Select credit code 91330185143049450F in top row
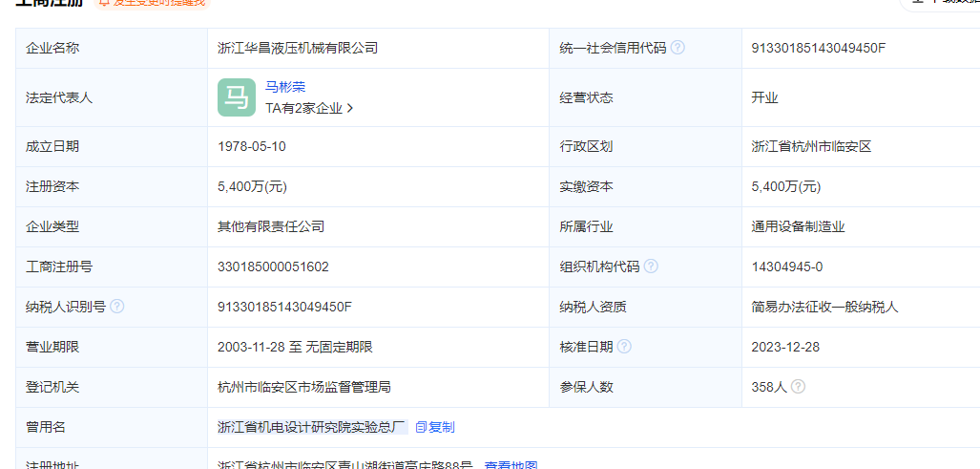This screenshot has height=469, width=980. click(819, 48)
